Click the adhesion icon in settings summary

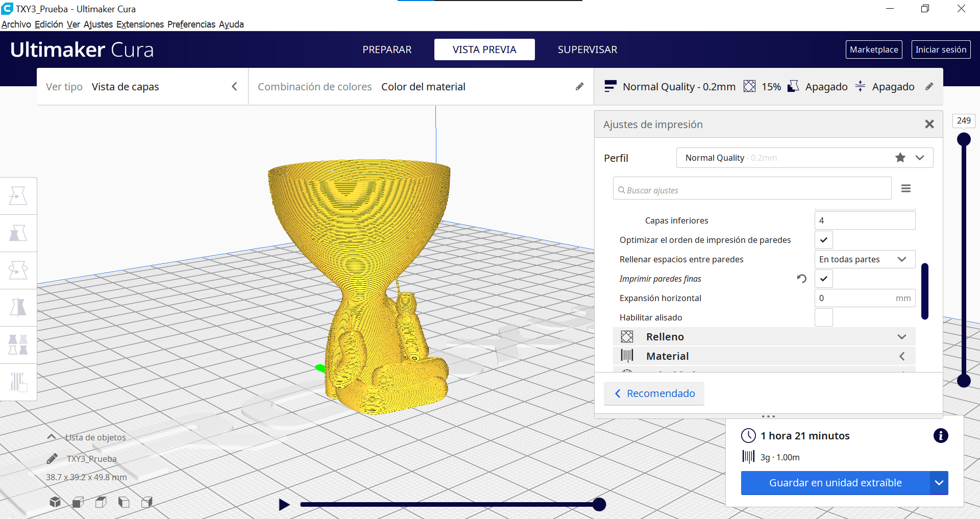coord(861,86)
